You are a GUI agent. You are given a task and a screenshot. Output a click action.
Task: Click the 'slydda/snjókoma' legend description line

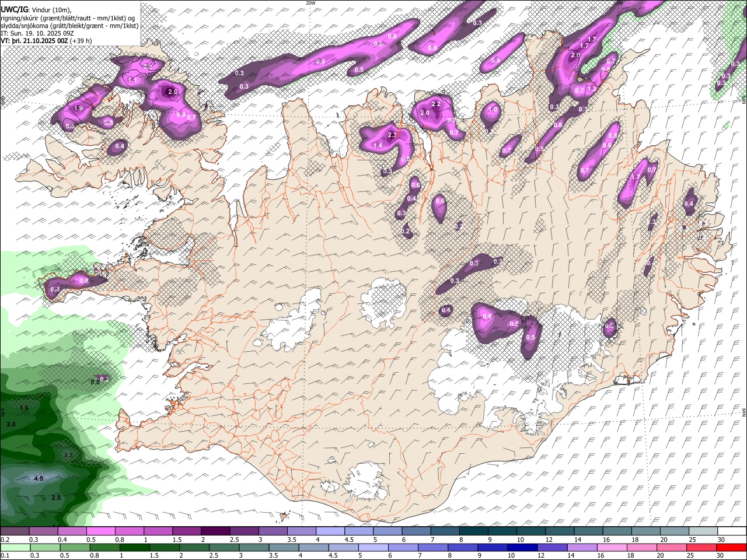point(69,26)
